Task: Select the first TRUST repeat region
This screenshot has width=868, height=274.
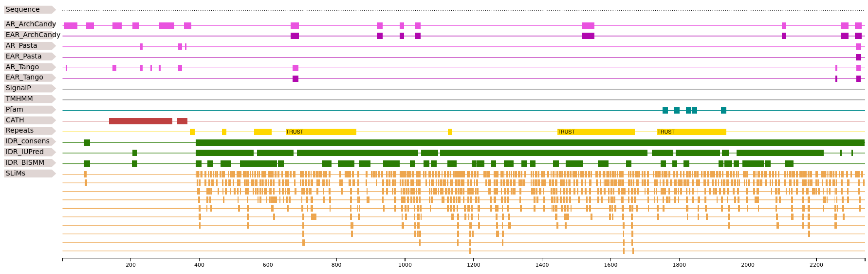Action: [x=321, y=132]
